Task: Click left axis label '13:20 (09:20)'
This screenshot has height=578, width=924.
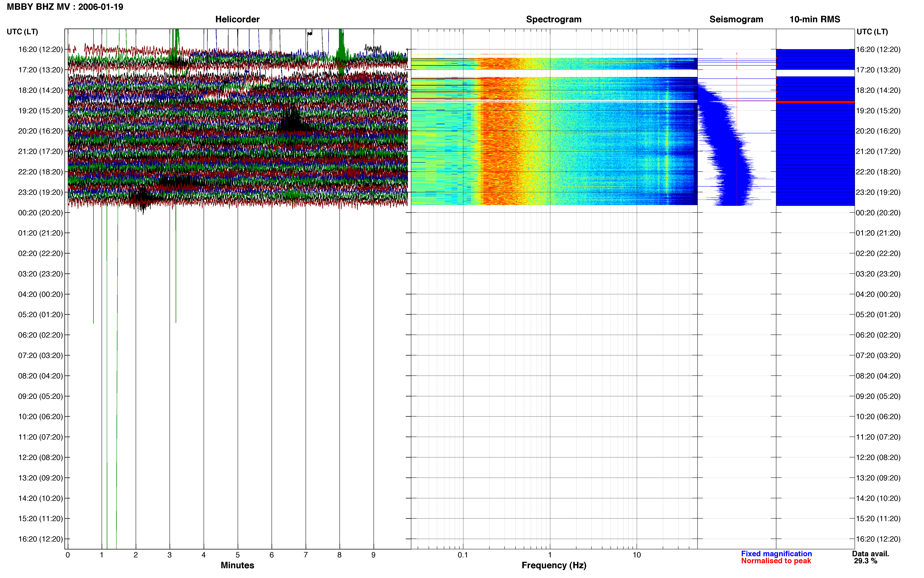Action: click(x=41, y=478)
